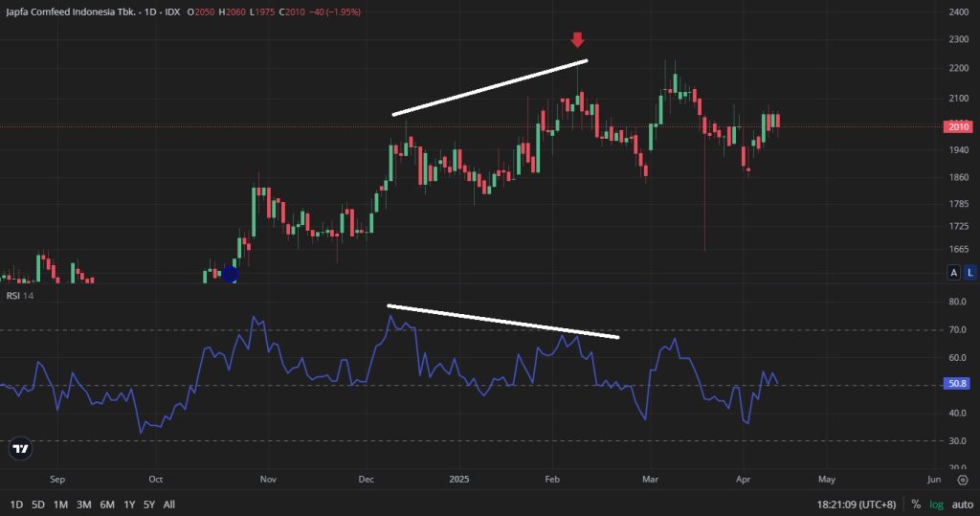Screen dimensions: 980x516
Task: Click the Mar label on time axis
Action: pyautogui.click(x=650, y=479)
